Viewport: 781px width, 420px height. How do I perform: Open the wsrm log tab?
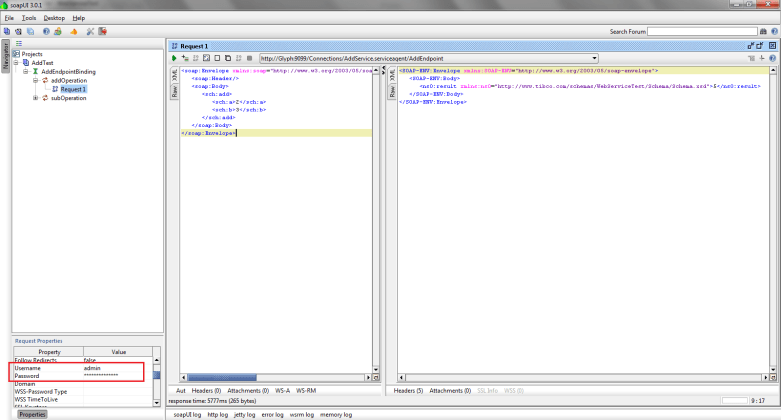302,415
